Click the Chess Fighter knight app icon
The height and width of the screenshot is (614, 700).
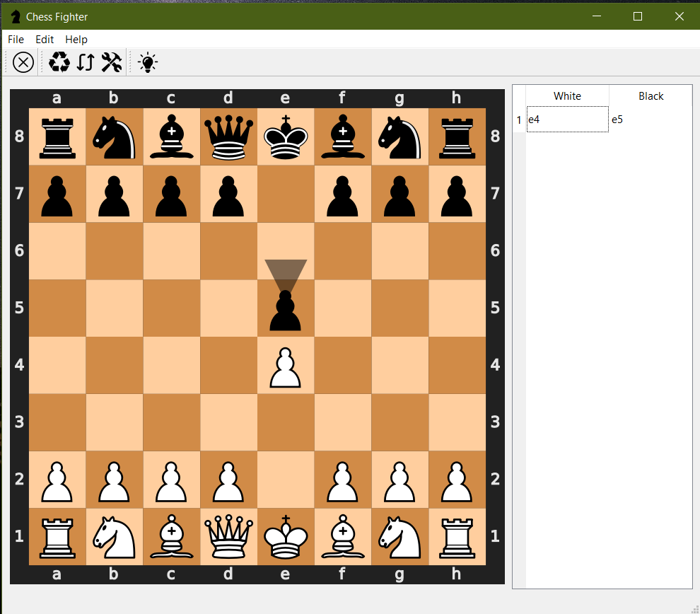tap(16, 16)
